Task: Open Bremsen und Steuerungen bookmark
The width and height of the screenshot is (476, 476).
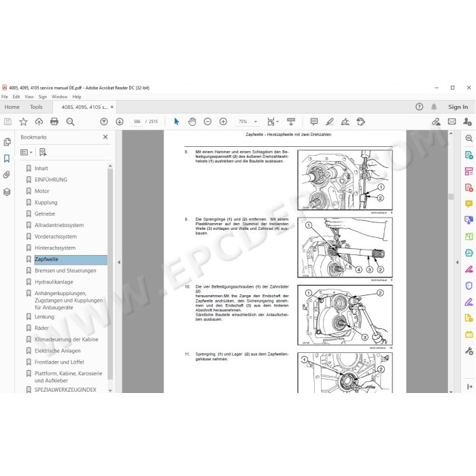Action: pyautogui.click(x=65, y=271)
